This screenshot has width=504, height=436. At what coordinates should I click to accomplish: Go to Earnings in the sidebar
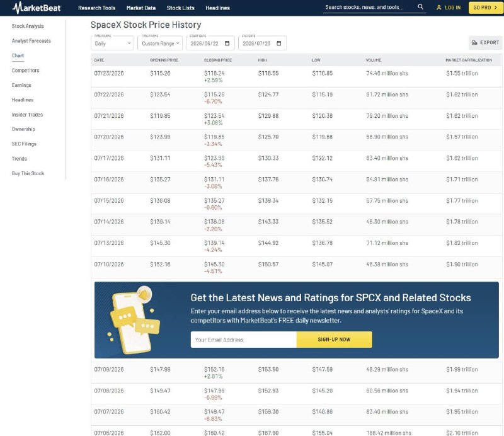pyautogui.click(x=21, y=85)
